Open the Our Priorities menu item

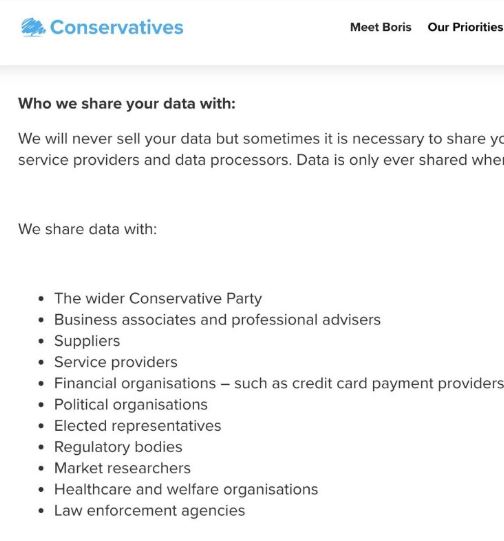click(x=466, y=27)
